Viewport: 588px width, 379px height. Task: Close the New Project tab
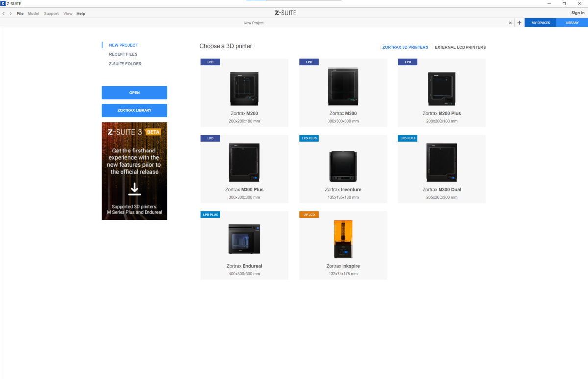coord(510,23)
